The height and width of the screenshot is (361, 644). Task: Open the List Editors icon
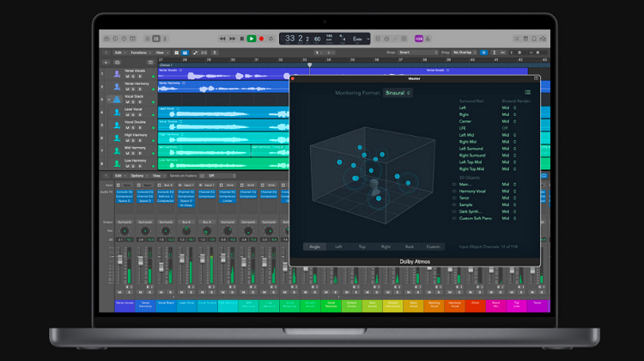(517, 39)
